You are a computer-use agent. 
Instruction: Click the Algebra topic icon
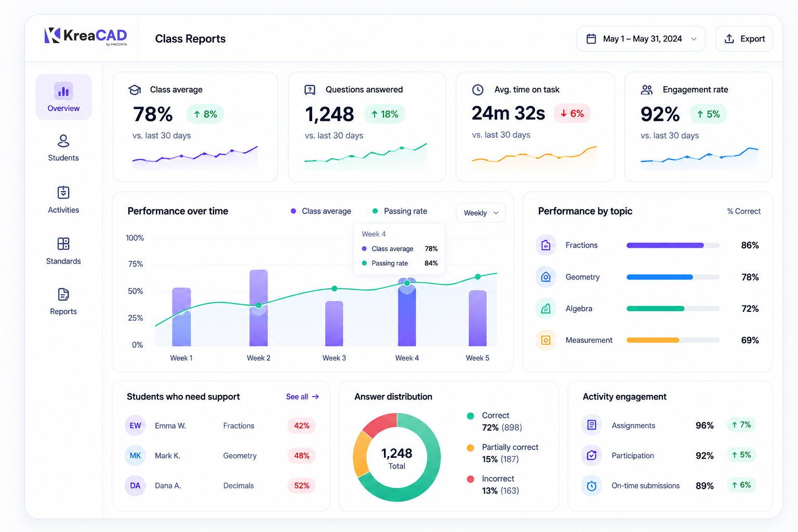[x=546, y=309]
